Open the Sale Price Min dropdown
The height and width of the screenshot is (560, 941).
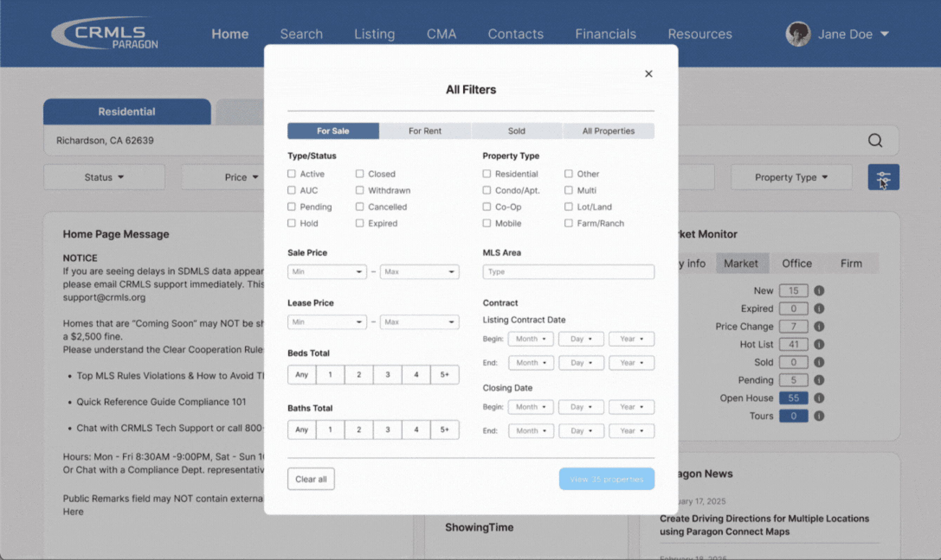click(327, 272)
